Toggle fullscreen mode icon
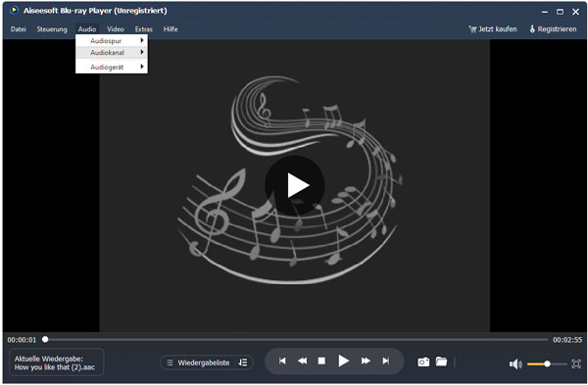The width and height of the screenshot is (588, 385). point(576,363)
